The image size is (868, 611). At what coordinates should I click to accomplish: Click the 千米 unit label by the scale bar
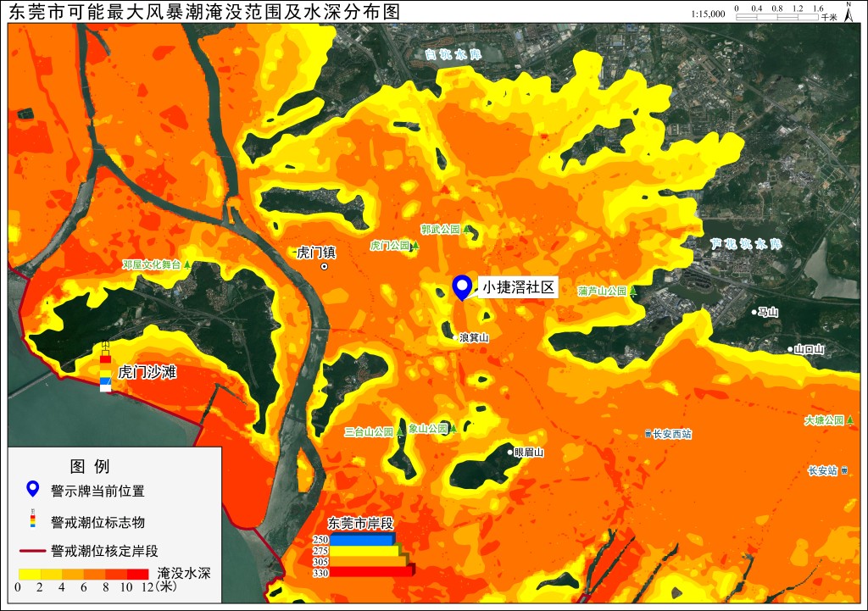click(x=829, y=18)
